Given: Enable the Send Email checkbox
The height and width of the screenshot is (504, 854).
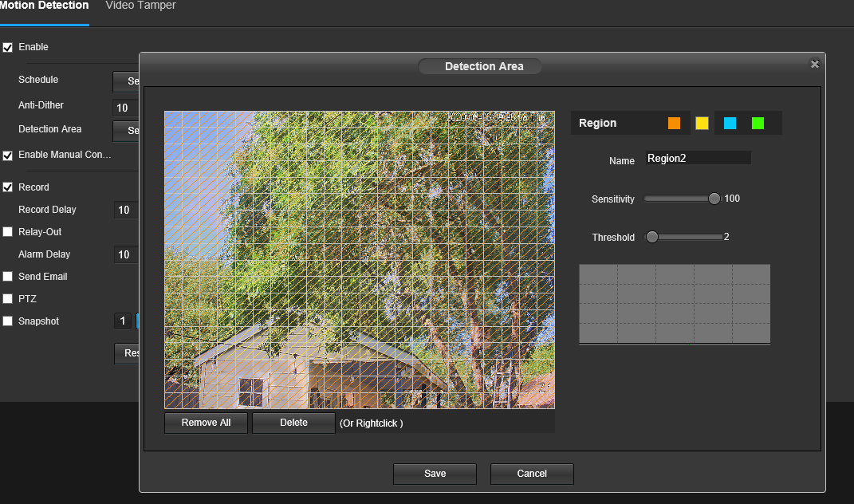Looking at the screenshot, I should pos(8,277).
